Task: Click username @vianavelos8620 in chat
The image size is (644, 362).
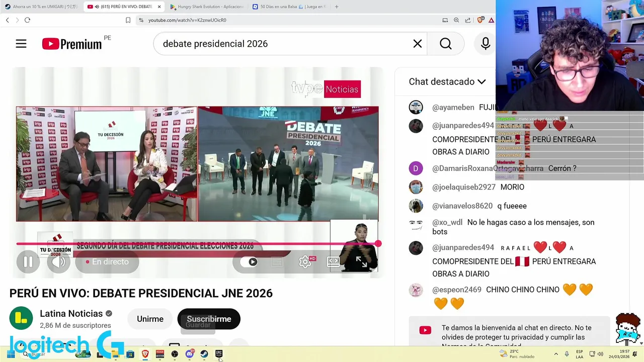Action: [462, 206]
